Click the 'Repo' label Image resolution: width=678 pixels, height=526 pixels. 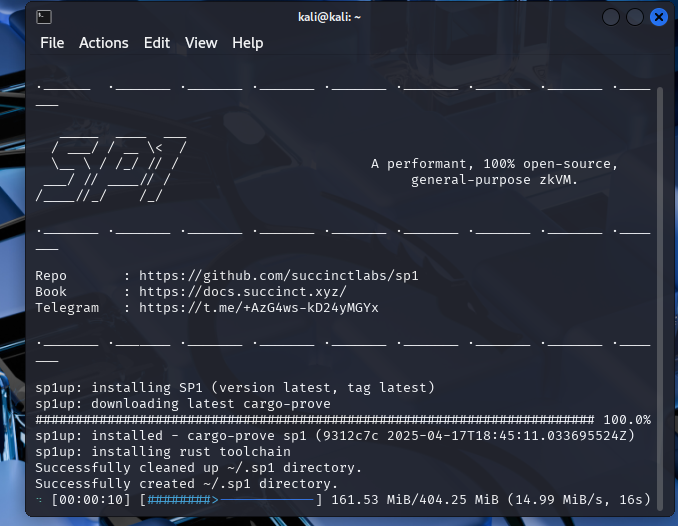[x=51, y=276]
